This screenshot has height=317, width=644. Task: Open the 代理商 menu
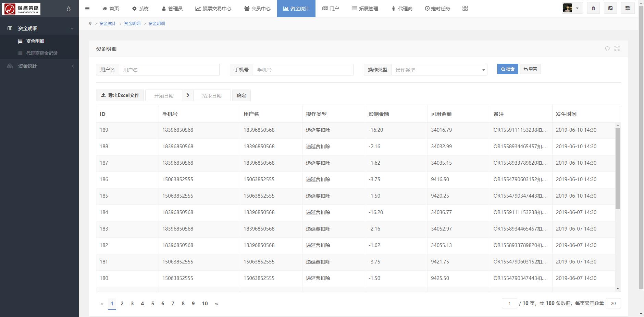click(402, 9)
